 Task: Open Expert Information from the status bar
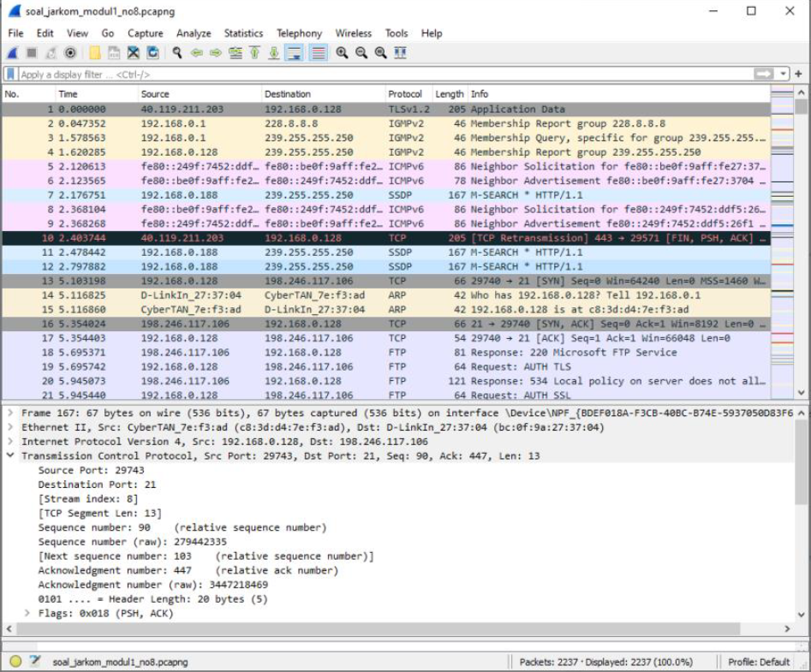point(14,661)
